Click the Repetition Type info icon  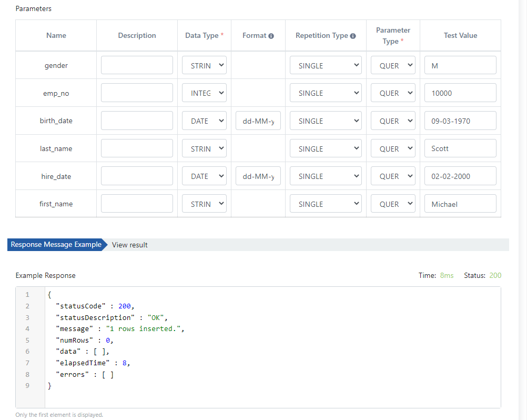point(353,36)
